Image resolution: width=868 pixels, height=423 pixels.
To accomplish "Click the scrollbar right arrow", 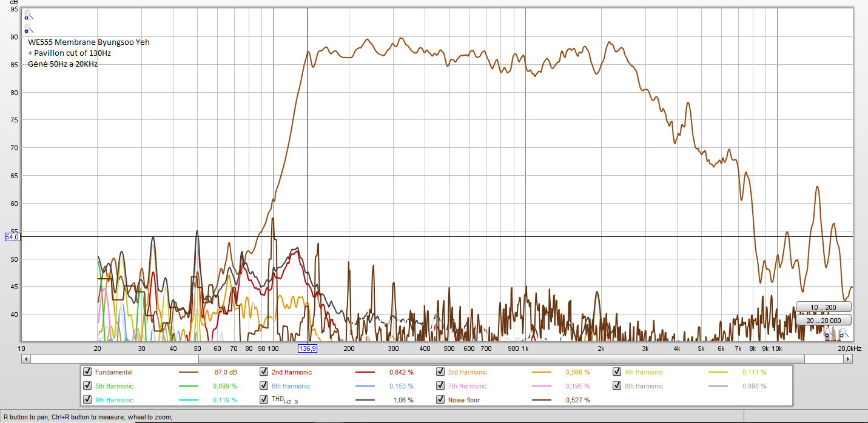I will tap(848, 359).
